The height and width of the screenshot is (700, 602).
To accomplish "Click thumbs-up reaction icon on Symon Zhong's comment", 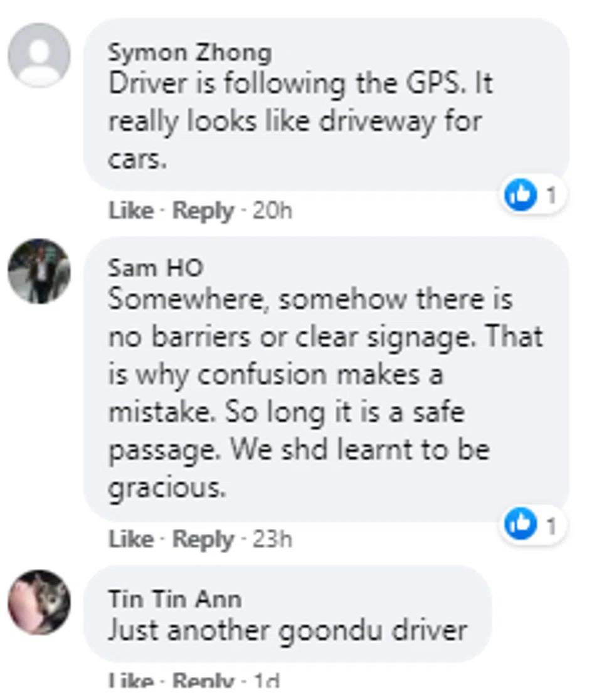I will (521, 196).
